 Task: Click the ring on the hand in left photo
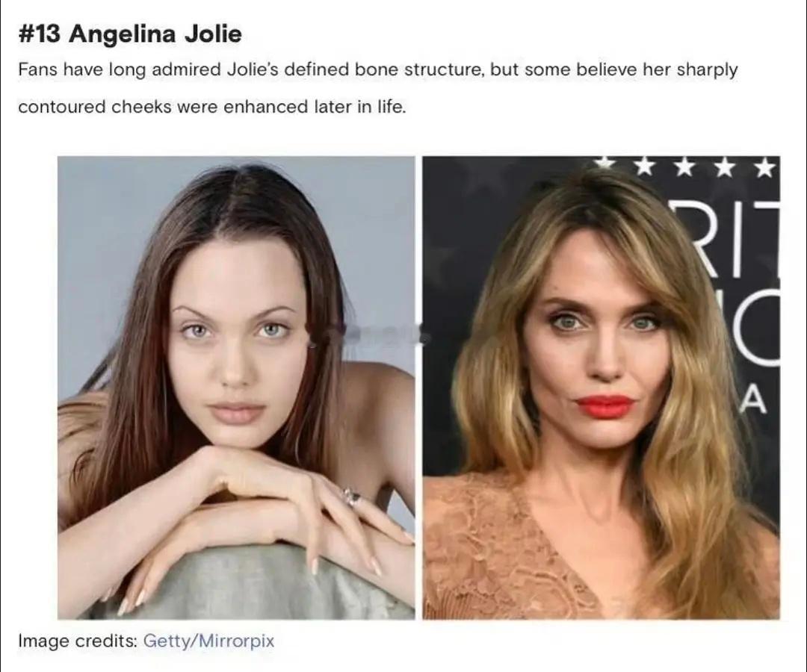pos(352,497)
